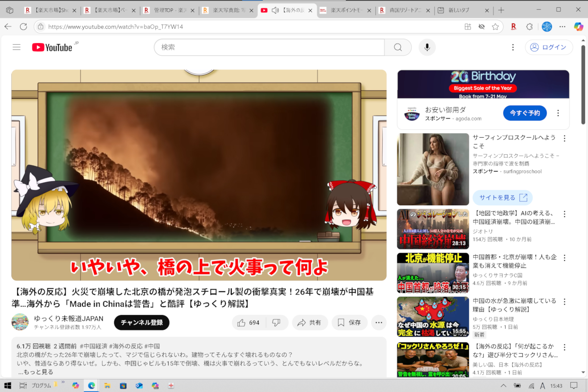Expand description with ...もっと見る

[x=36, y=372]
